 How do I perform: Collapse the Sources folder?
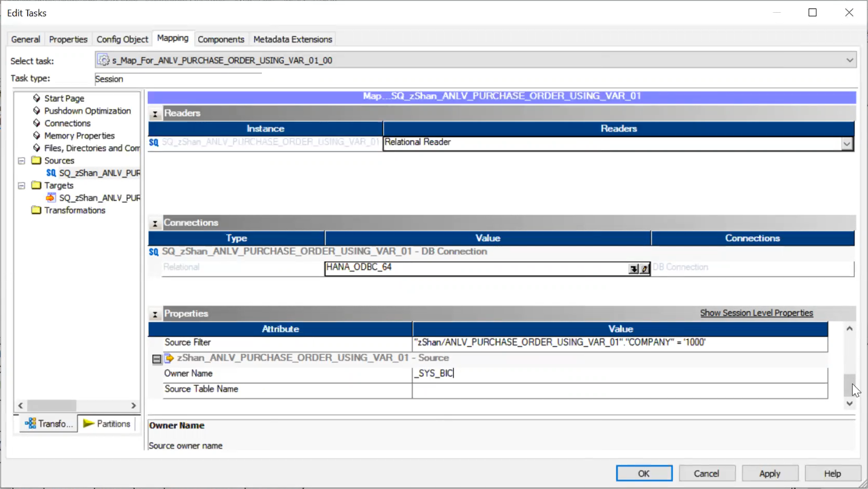click(22, 161)
